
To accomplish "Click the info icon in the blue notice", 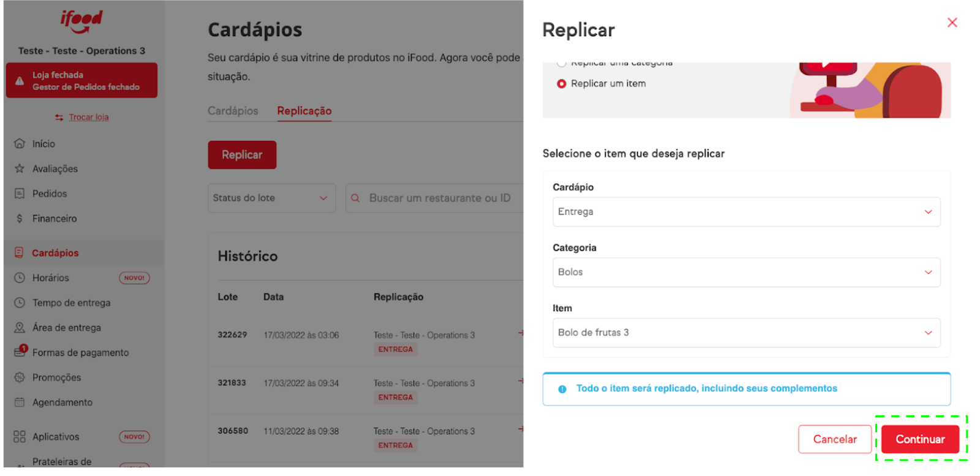I will [x=562, y=389].
